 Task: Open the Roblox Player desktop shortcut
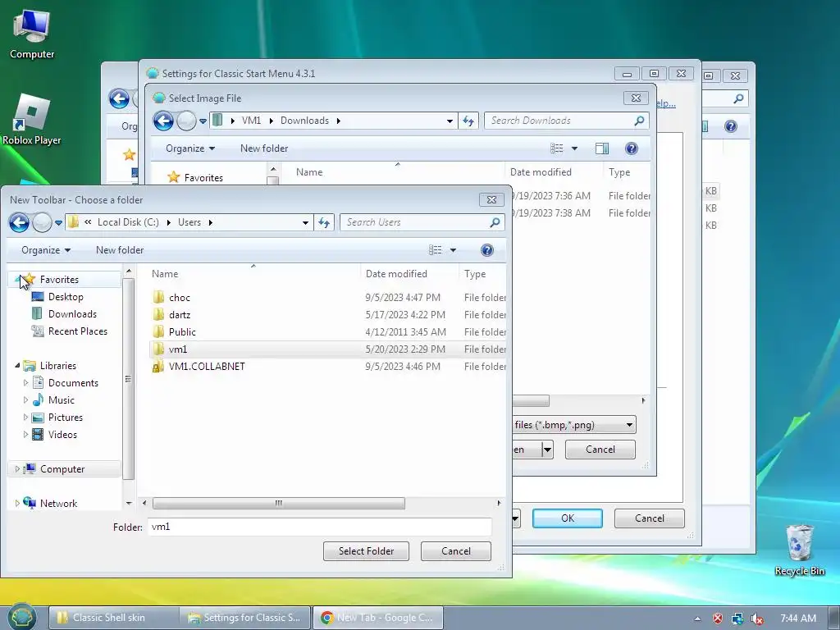pos(32,120)
